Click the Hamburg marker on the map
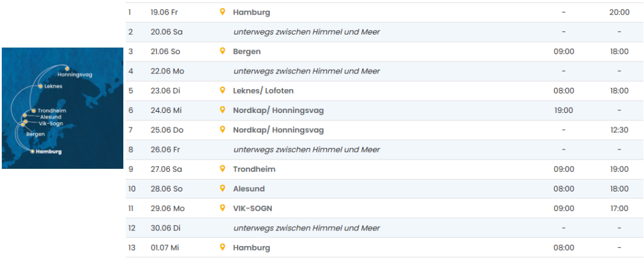Screen dimensions: 644x258 [32, 151]
